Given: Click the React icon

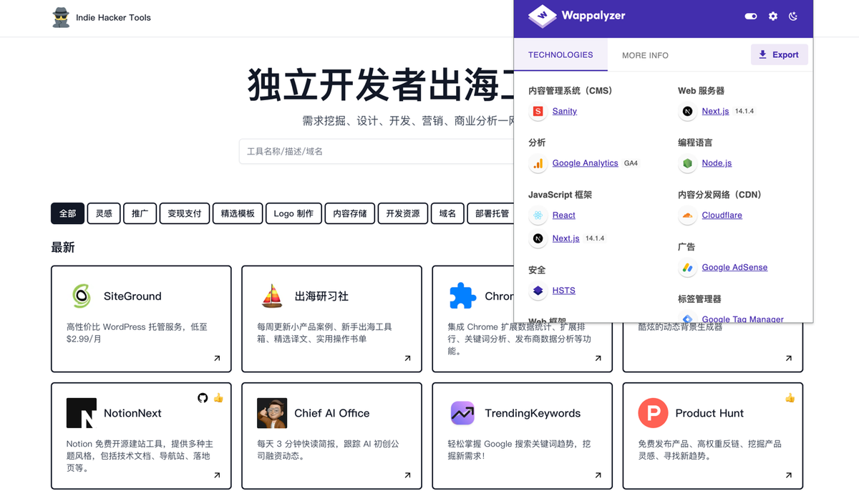Looking at the screenshot, I should coord(538,215).
